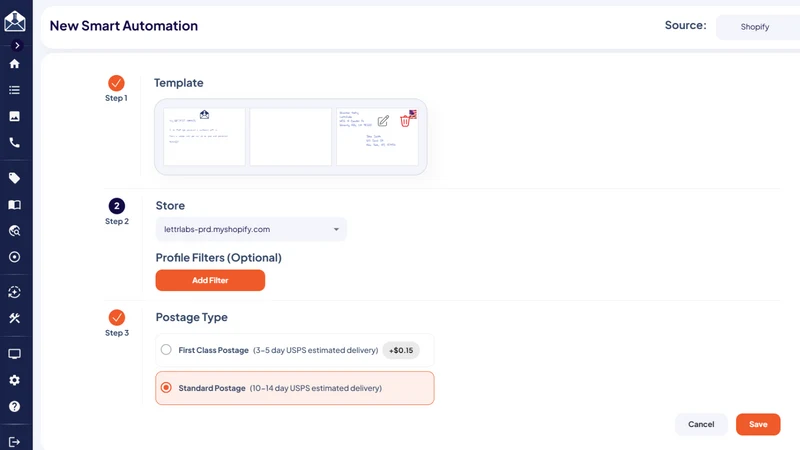The height and width of the screenshot is (450, 800).
Task: Open the tools wrench icon in the sidebar
Action: (14, 318)
